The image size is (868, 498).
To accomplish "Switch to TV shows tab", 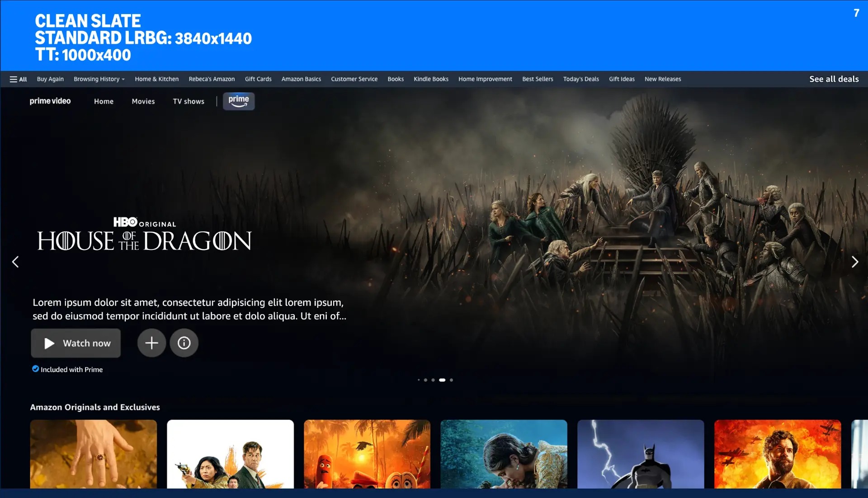I will [189, 102].
